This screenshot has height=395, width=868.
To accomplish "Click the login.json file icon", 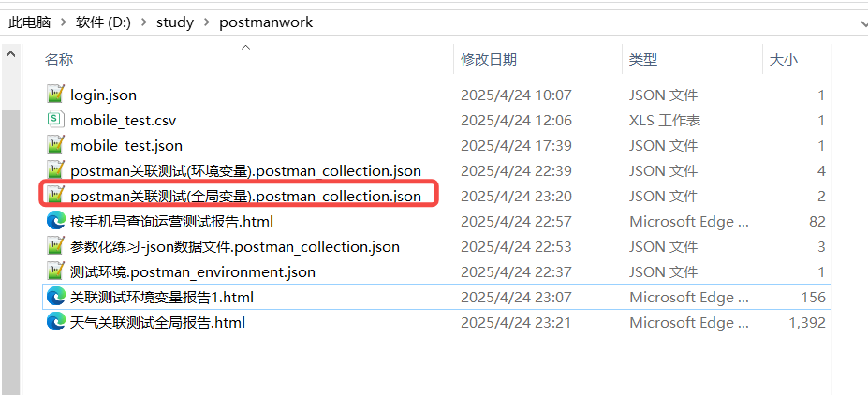I will point(55,95).
